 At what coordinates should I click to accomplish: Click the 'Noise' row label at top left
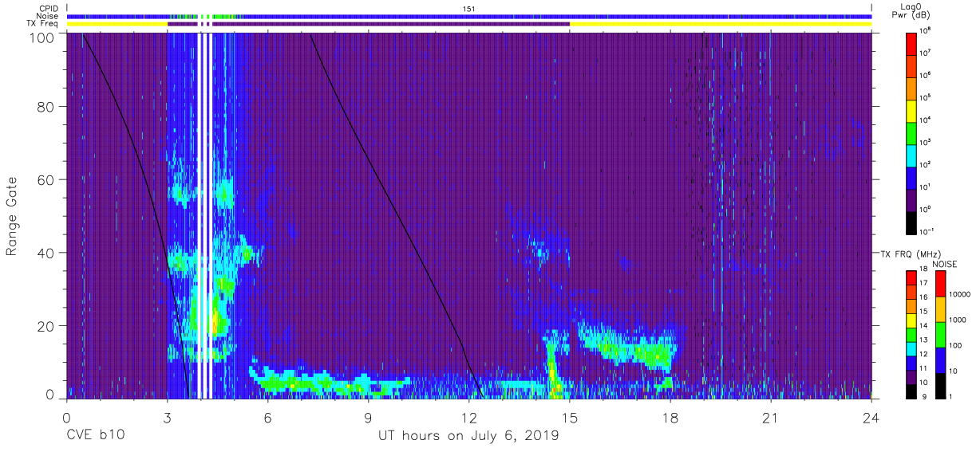point(49,16)
